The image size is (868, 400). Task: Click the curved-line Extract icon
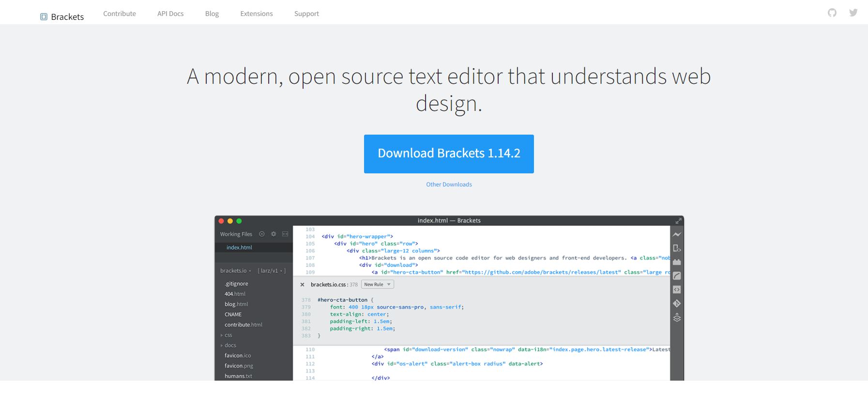pyautogui.click(x=677, y=276)
